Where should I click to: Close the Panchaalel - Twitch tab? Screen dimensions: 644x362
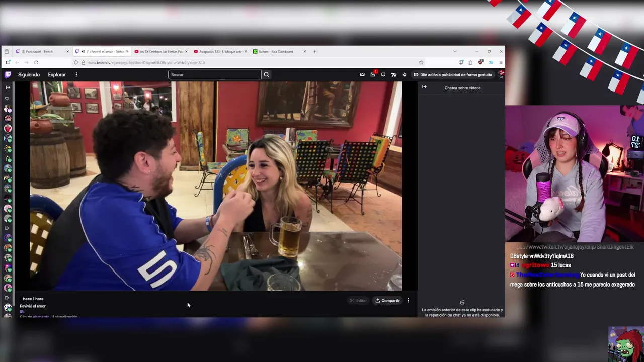coord(67,51)
